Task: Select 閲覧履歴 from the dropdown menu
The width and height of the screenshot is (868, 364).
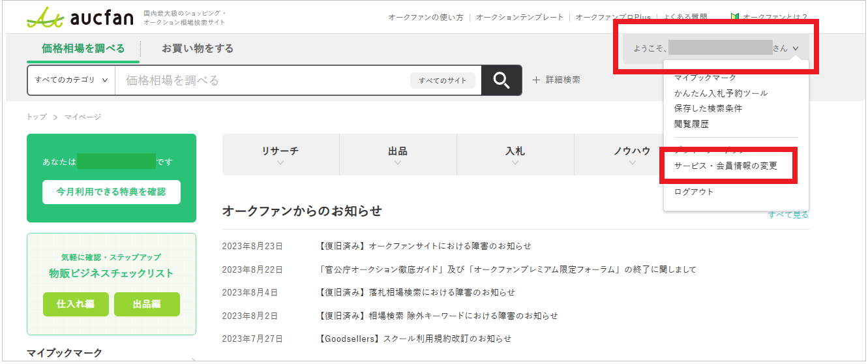Action: (691, 124)
